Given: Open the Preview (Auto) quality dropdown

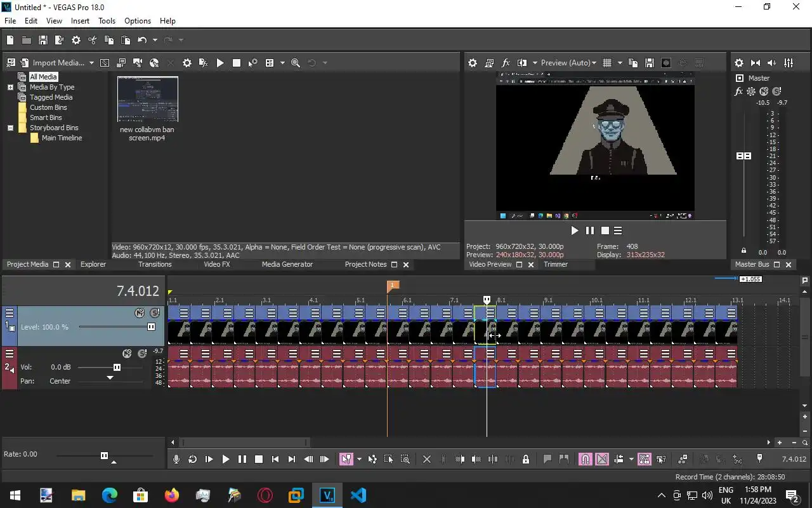Looking at the screenshot, I should coord(568,63).
